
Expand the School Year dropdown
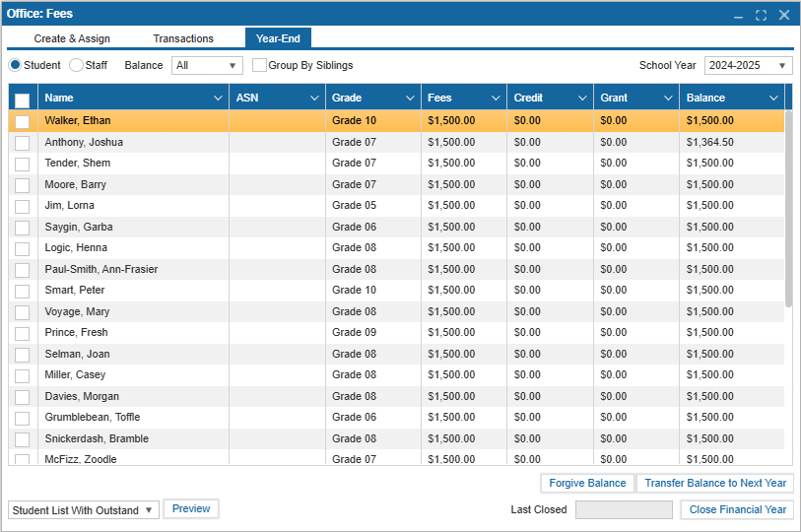click(748, 66)
